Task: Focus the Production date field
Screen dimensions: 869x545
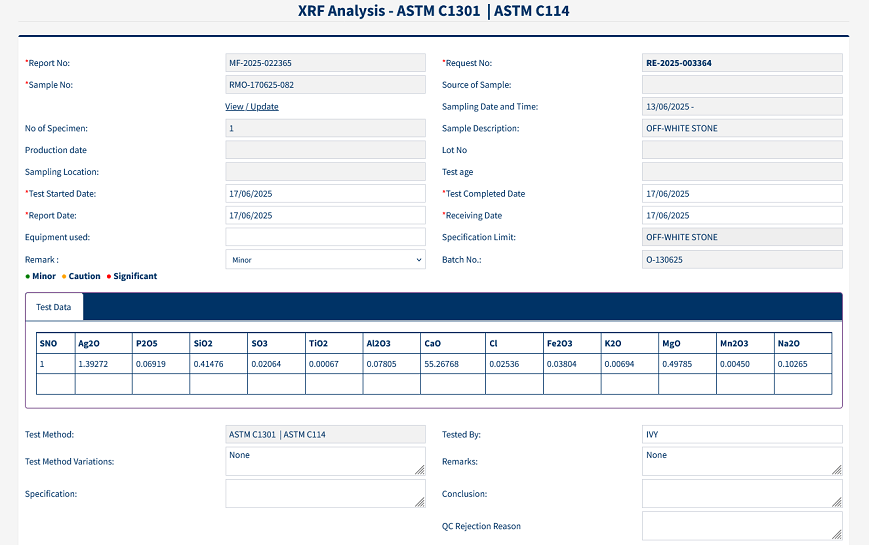Action: click(325, 150)
